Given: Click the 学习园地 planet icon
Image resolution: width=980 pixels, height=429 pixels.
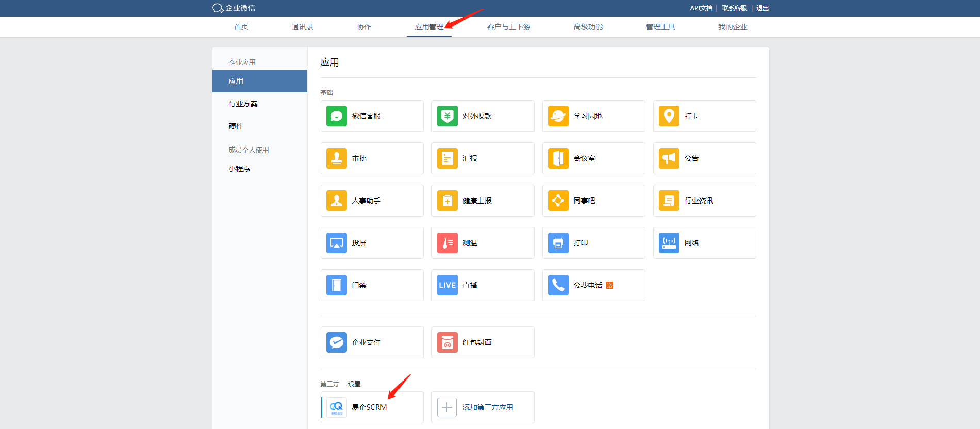Looking at the screenshot, I should 558,116.
